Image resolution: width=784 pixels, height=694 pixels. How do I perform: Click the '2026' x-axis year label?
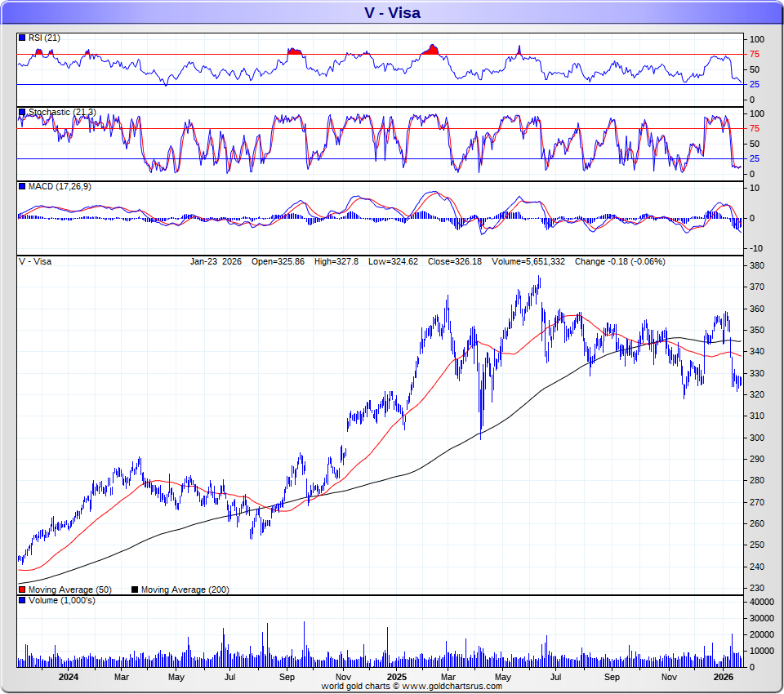click(x=724, y=677)
